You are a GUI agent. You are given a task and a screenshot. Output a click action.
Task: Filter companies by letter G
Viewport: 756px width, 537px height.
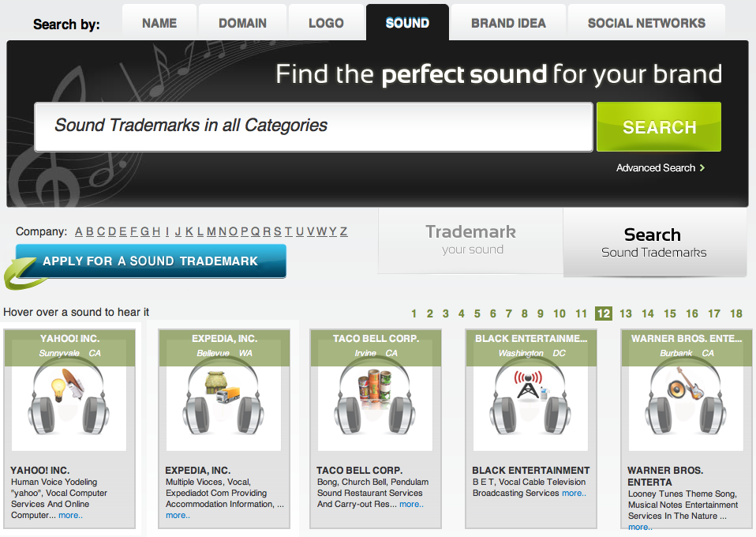coord(144,231)
